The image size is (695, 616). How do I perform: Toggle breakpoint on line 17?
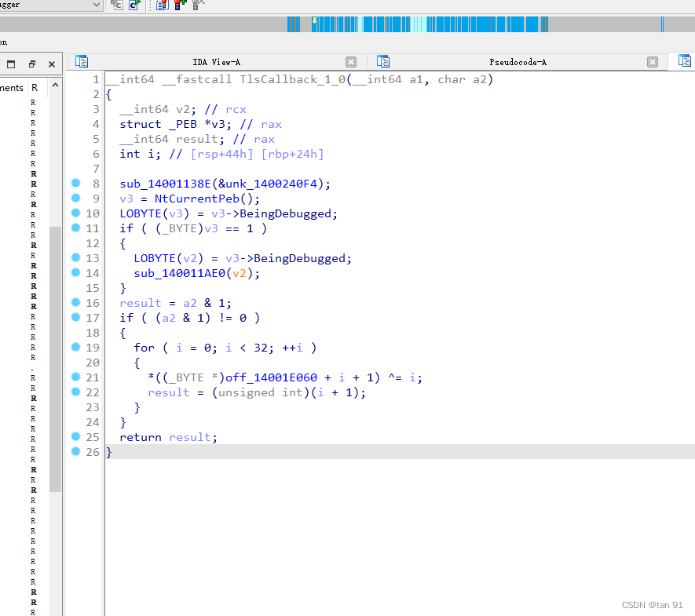pos(76,317)
